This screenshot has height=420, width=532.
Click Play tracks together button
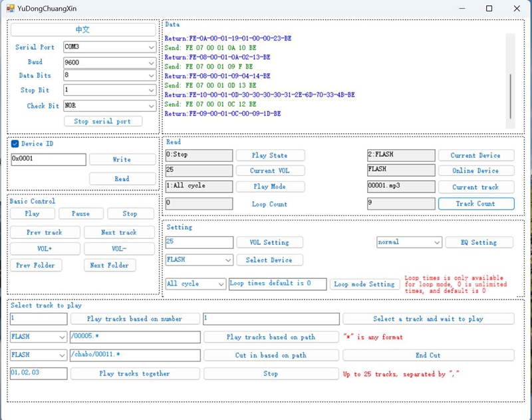coord(135,374)
